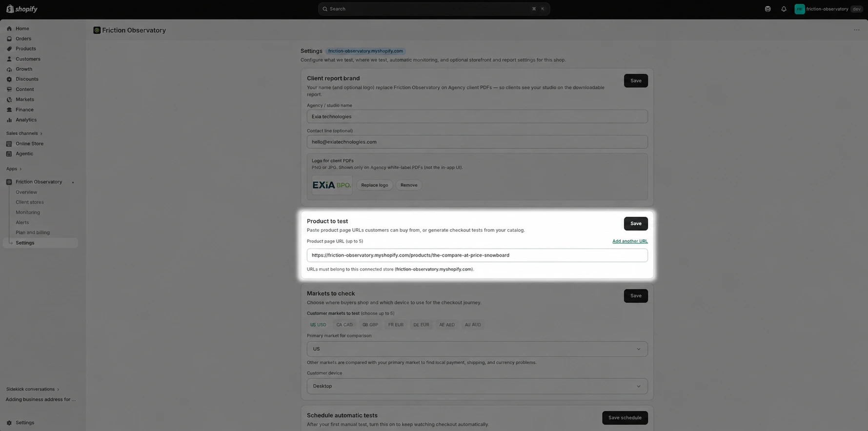Screen dimensions: 868x431
Task: Click the Customers person icon
Action: pyautogui.click(x=9, y=59)
